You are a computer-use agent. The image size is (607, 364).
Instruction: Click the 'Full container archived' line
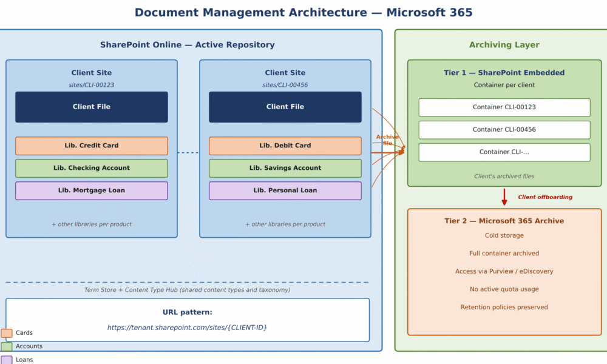[x=504, y=254]
